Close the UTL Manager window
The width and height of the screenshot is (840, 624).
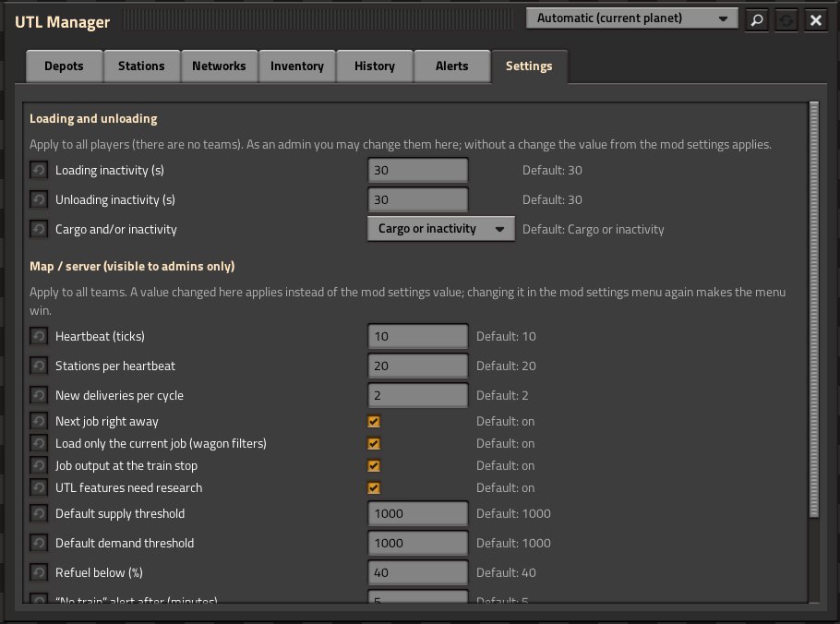click(x=816, y=20)
